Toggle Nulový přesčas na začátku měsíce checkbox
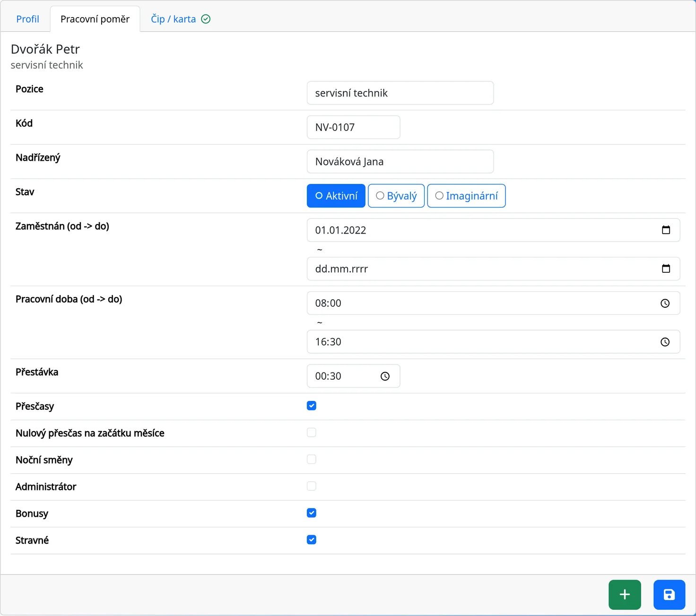The image size is (696, 616). coord(312,433)
